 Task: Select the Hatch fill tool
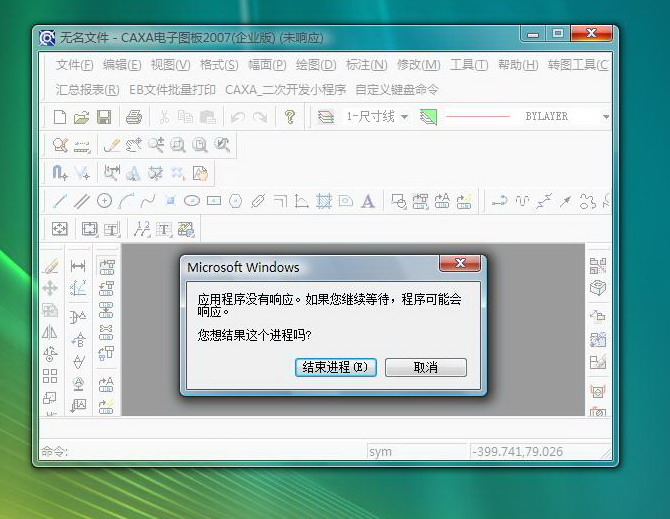(324, 201)
